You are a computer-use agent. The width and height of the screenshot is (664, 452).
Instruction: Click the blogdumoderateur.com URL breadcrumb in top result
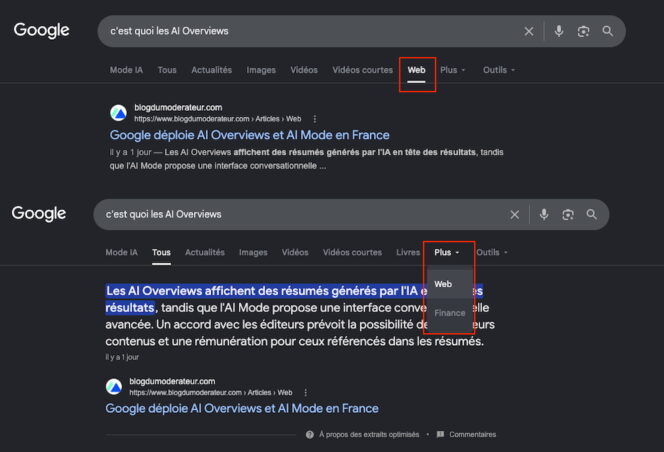tap(218, 119)
